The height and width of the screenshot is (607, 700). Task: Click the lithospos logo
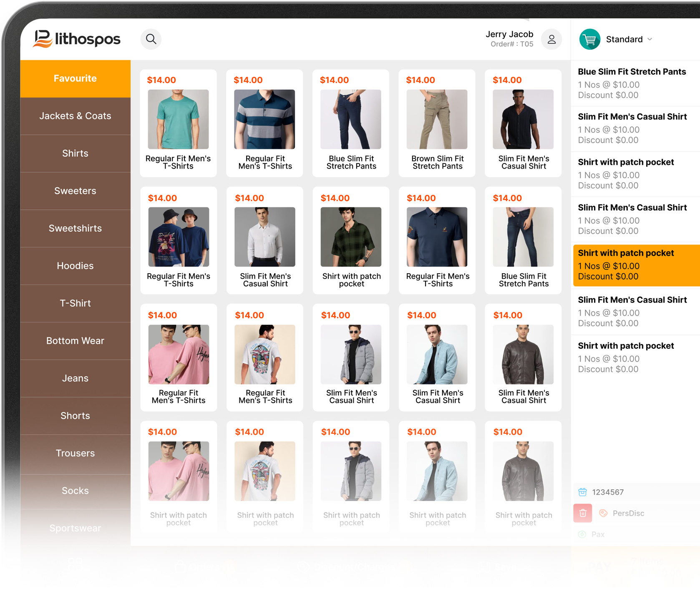pyautogui.click(x=77, y=39)
